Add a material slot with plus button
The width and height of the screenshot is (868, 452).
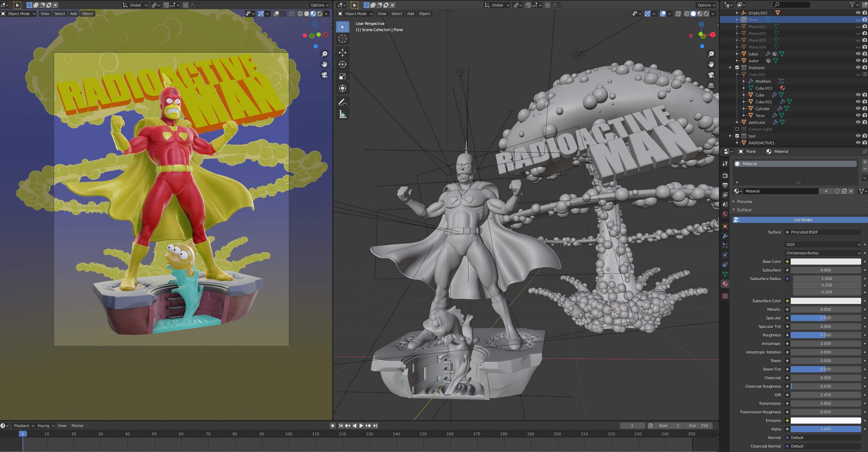865,162
